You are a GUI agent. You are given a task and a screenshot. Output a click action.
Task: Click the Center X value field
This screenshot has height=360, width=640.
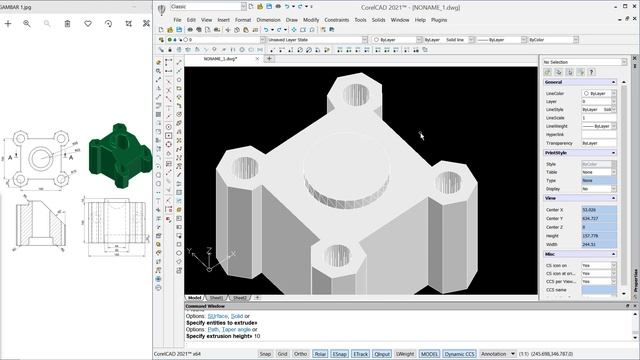coord(599,210)
